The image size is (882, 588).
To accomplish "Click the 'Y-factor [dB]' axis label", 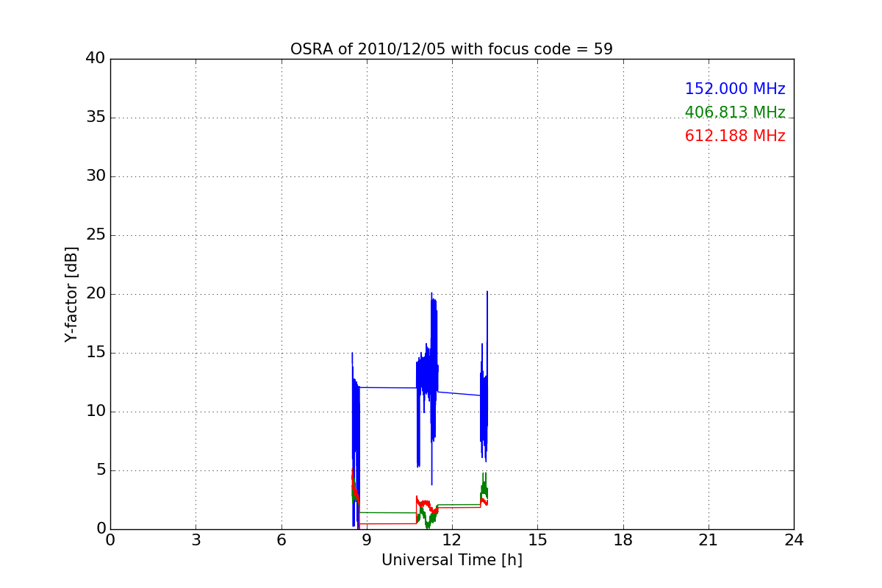I will point(71,294).
